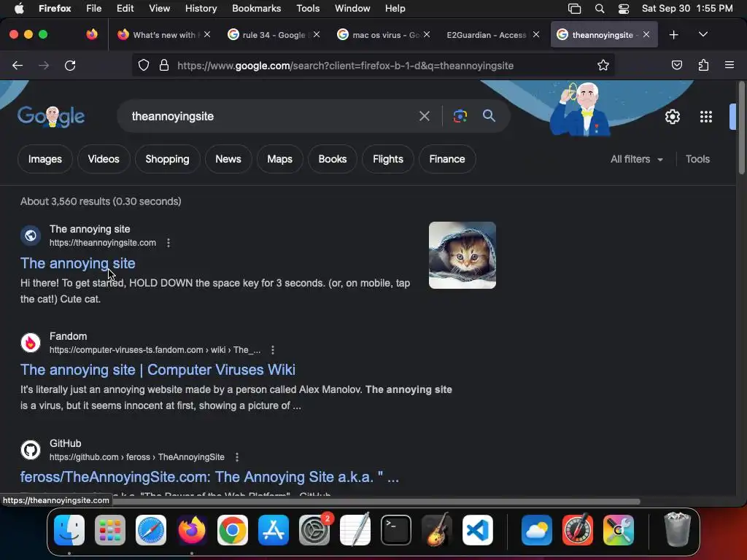Open macOS Control Center
Image resolution: width=747 pixels, height=560 pixels.
coord(623,9)
